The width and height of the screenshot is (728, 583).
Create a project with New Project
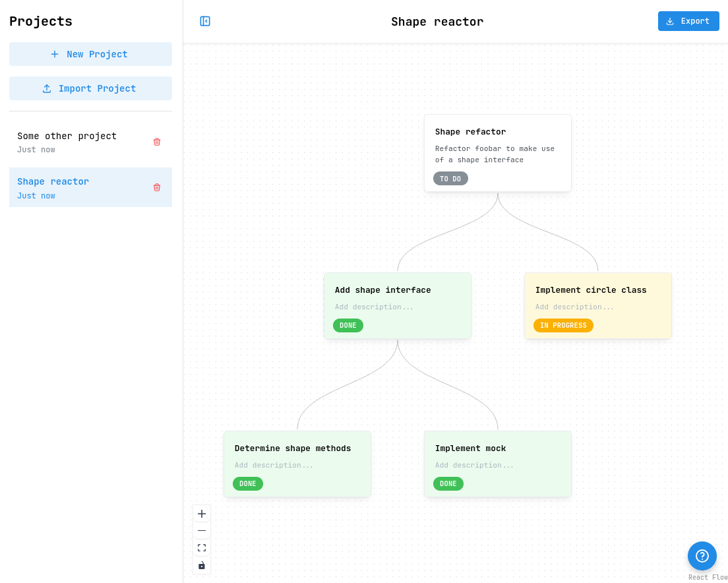click(90, 53)
